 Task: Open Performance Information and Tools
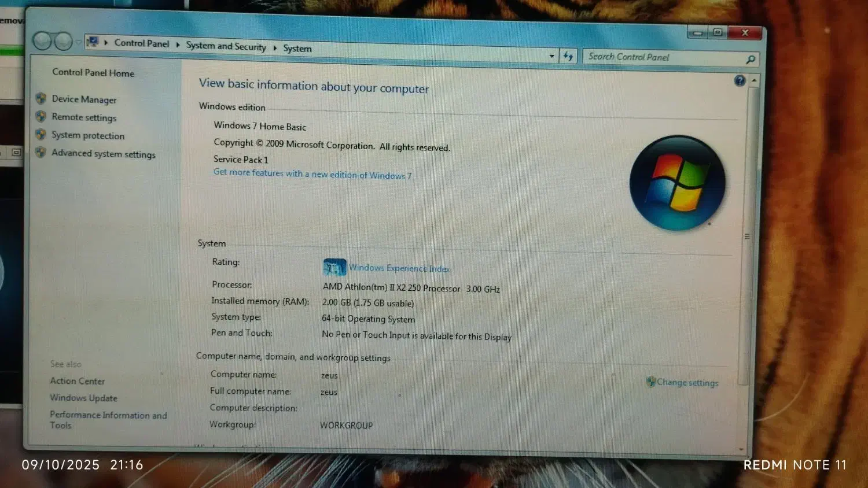pyautogui.click(x=108, y=420)
